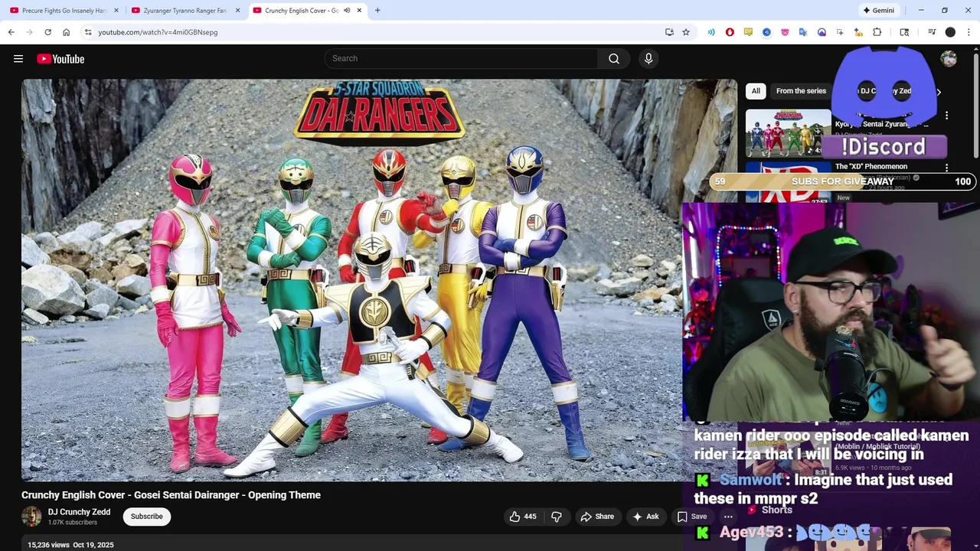
Task: Dislike the video with thumbs down
Action: (x=557, y=517)
